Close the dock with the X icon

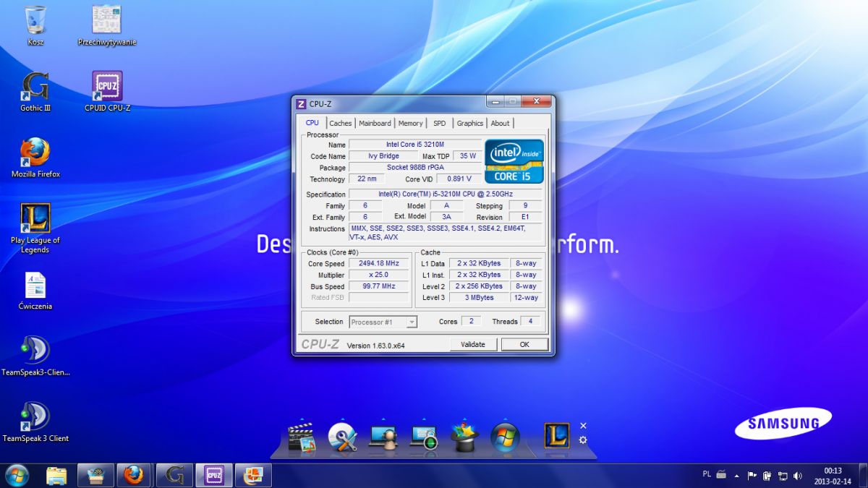(583, 426)
